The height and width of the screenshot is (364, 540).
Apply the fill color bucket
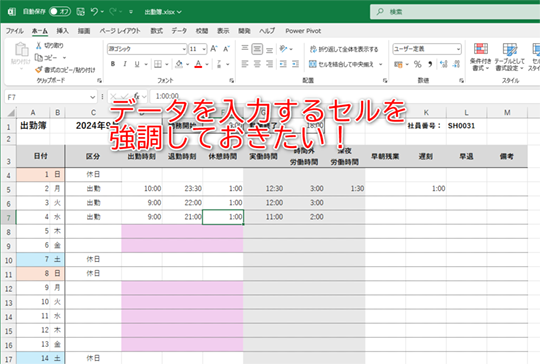[179, 64]
